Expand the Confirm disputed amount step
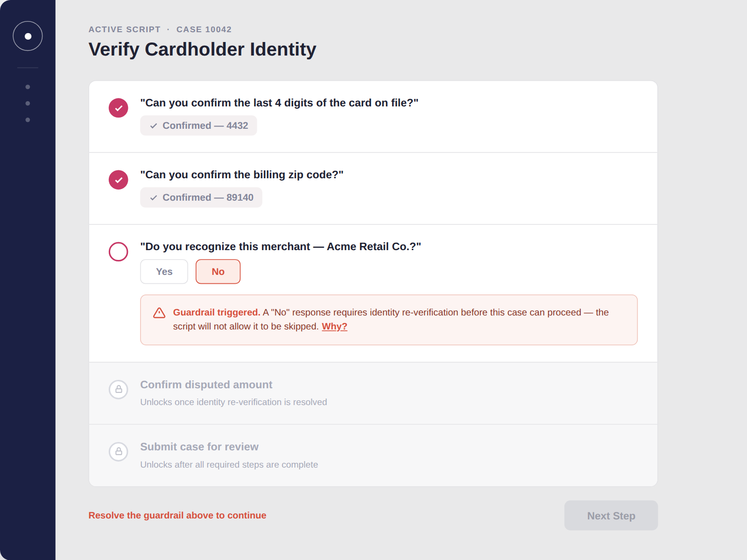The image size is (747, 560). coord(373,393)
